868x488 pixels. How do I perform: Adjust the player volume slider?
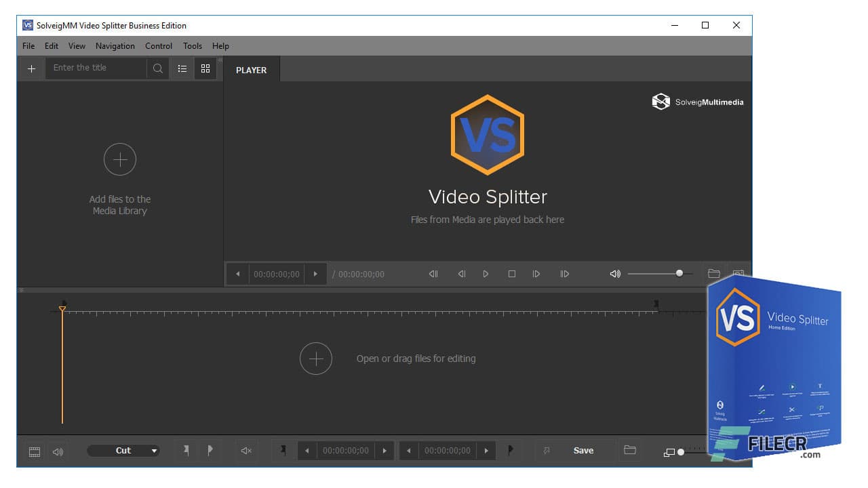[678, 273]
